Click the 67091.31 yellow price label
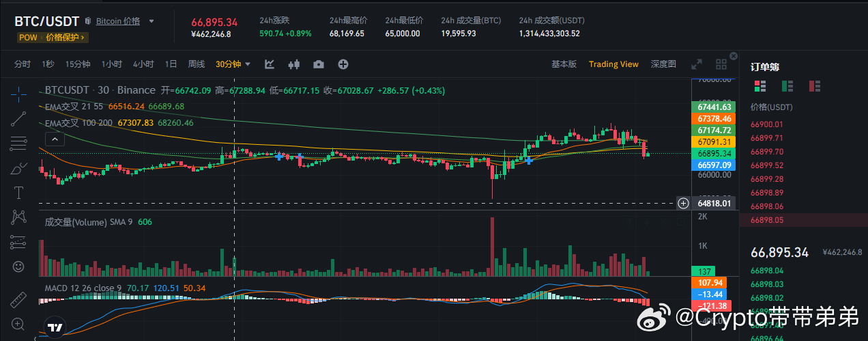868x341 pixels. coord(714,141)
